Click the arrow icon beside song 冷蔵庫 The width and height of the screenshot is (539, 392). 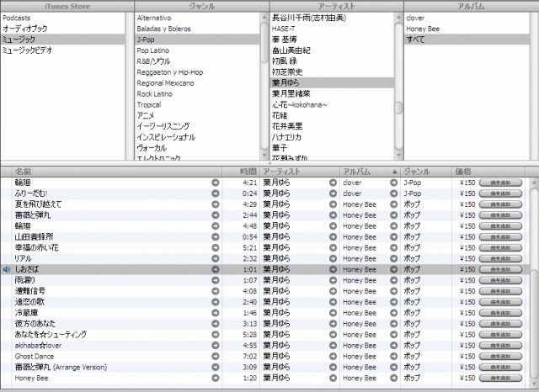click(x=216, y=313)
